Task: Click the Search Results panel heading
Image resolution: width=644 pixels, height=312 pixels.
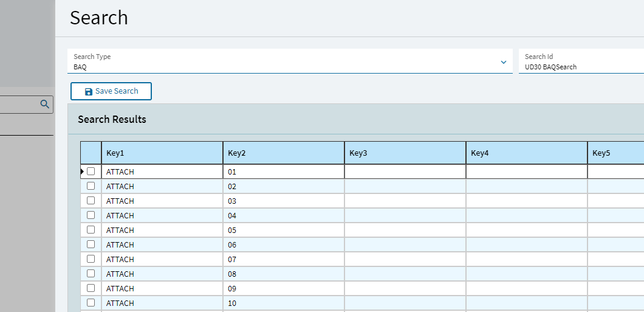Action: tap(112, 119)
